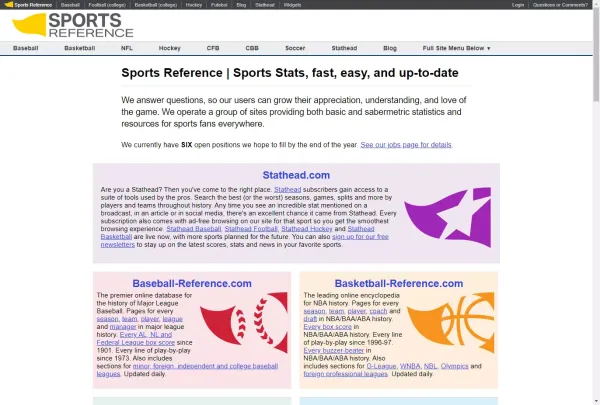Open the foreign professional leagues link
600x405 pixels.
[x=346, y=374]
